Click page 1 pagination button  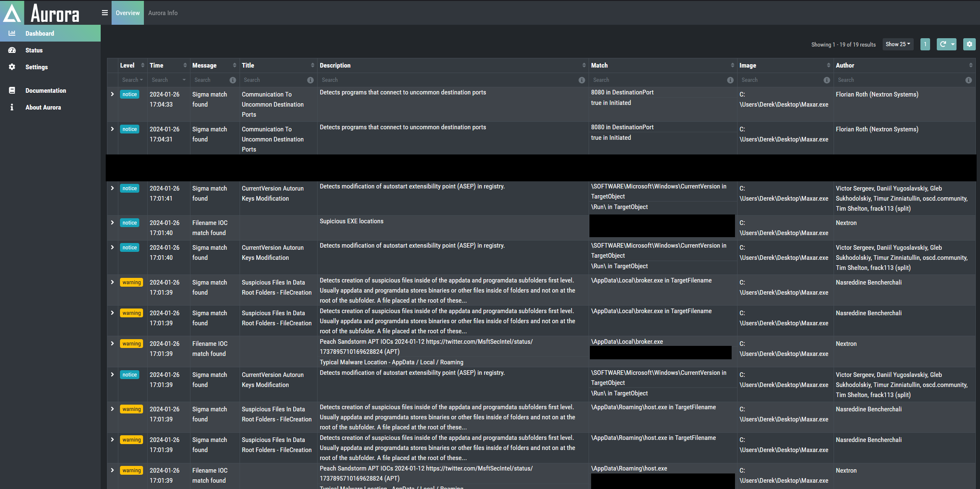click(925, 44)
